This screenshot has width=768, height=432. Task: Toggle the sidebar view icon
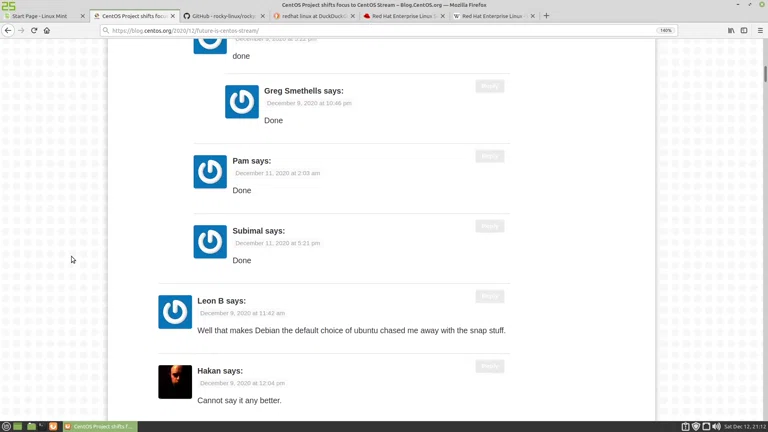[744, 30]
